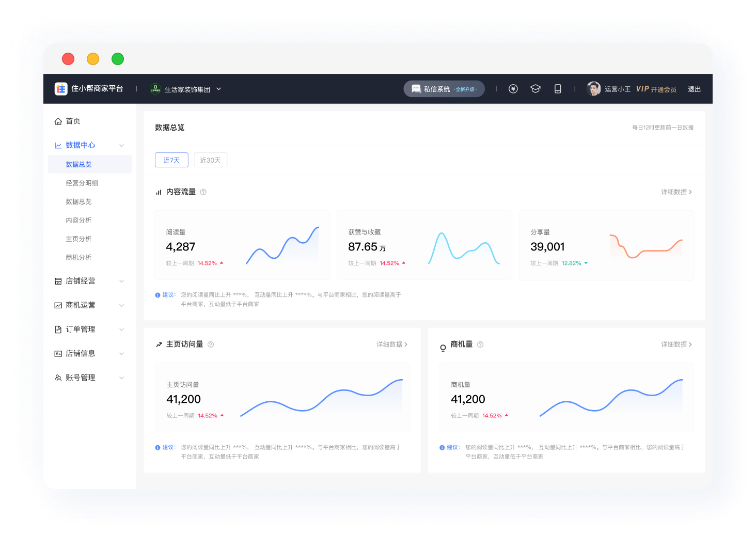Click the mobile phone icon in header

click(x=558, y=89)
